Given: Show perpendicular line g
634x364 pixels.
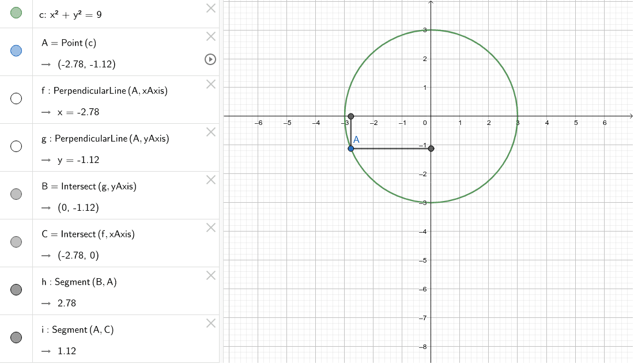Looking at the screenshot, I should 16,147.
